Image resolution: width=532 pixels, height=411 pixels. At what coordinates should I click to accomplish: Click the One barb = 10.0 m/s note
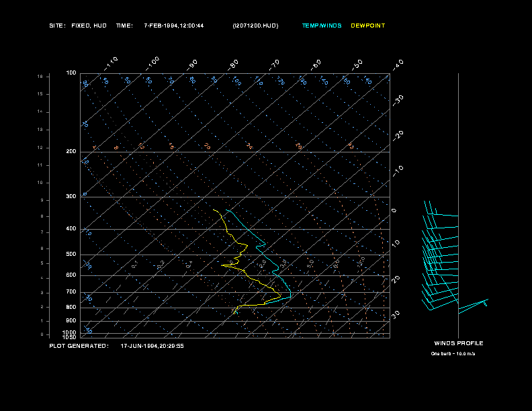[453, 354]
